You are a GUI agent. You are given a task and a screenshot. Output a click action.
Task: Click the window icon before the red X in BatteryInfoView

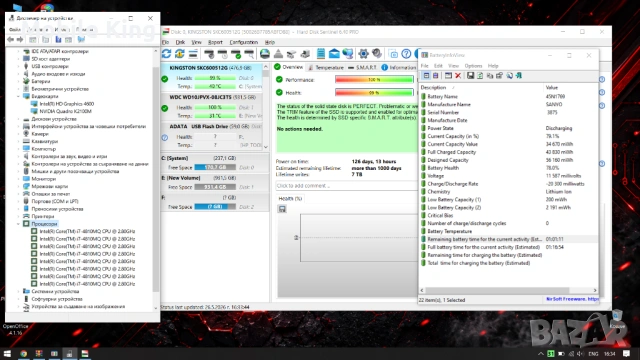pos(448,76)
